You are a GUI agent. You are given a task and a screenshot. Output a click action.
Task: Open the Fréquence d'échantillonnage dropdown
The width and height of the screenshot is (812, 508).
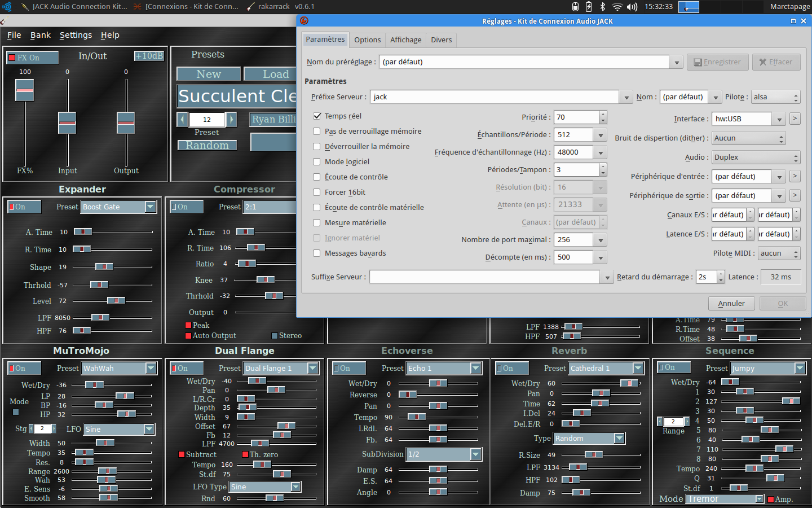601,152
